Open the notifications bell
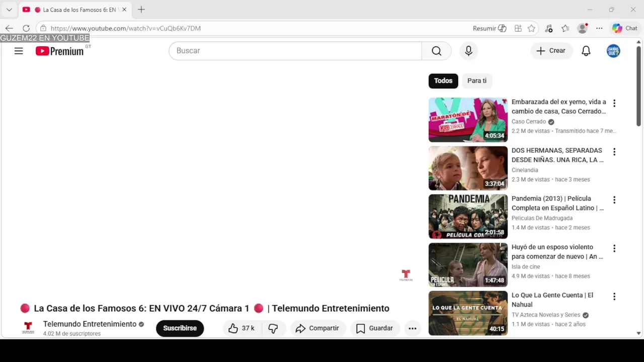The width and height of the screenshot is (644, 362). click(586, 51)
